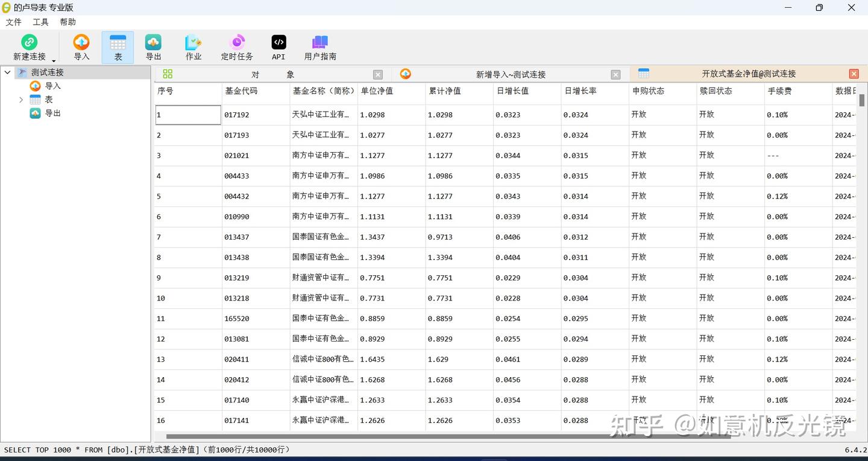The height and width of the screenshot is (461, 868).
Task: Switch to the 对象 tab
Action: pyautogui.click(x=273, y=74)
